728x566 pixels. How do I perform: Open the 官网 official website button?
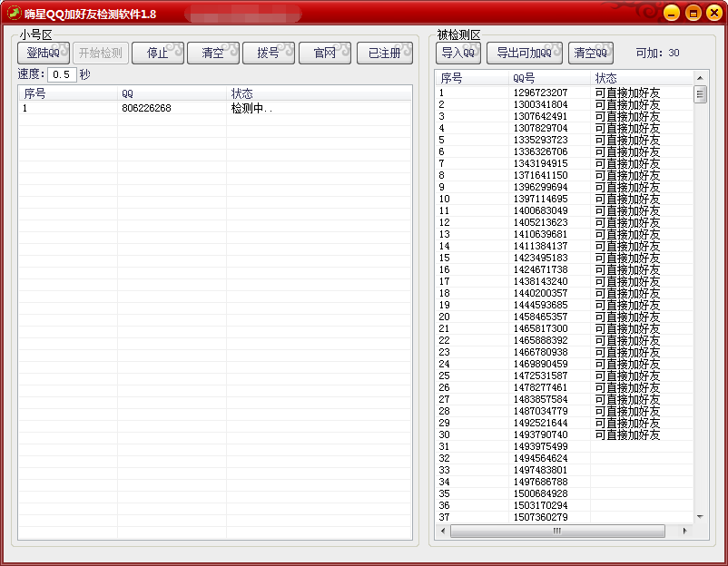(325, 53)
